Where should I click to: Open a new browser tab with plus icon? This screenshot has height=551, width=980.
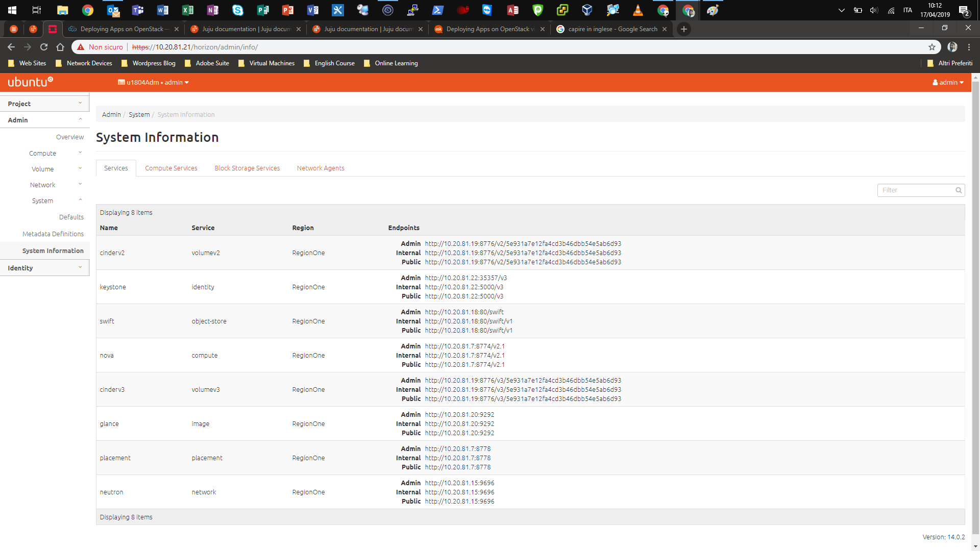pos(684,29)
